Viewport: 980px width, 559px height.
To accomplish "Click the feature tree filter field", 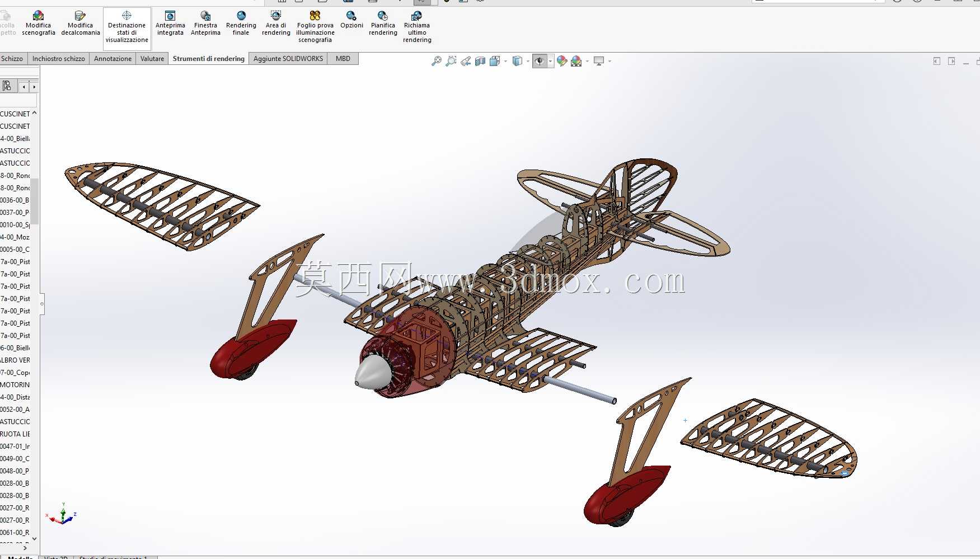I will pos(18,101).
